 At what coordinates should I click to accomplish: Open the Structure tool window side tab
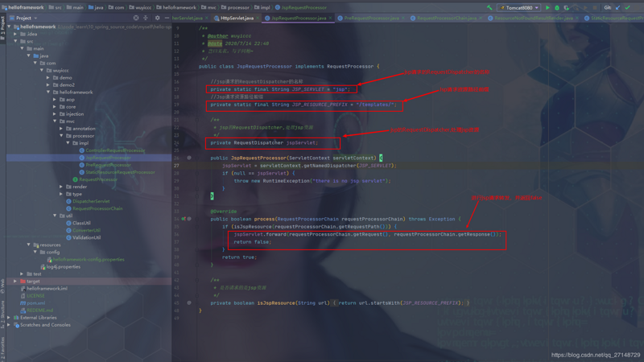(2, 314)
